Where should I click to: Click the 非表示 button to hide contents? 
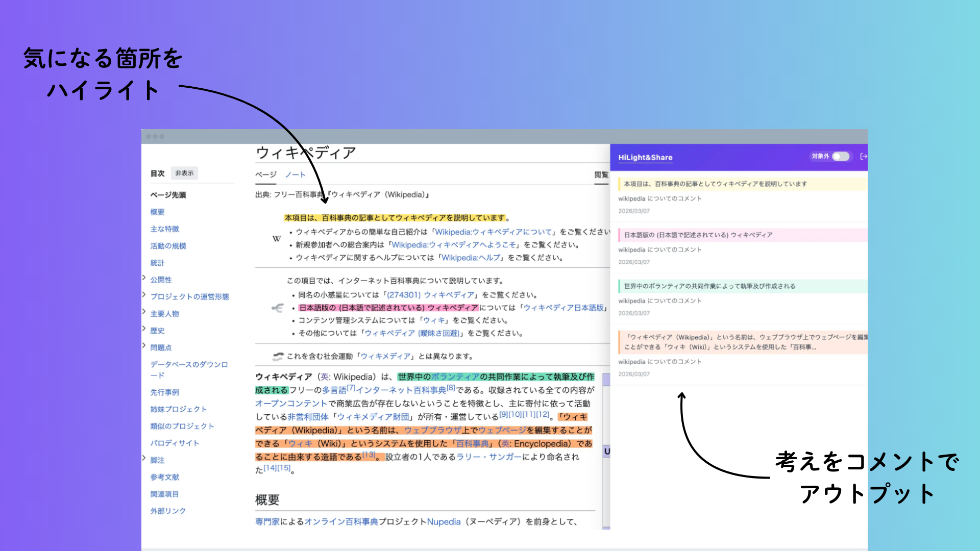click(x=183, y=173)
